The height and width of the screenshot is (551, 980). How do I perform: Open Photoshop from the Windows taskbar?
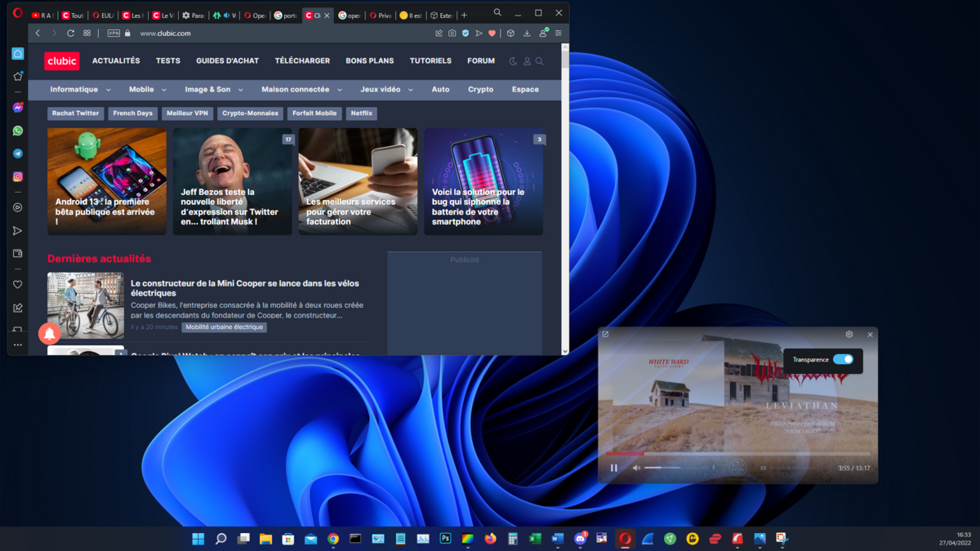[x=445, y=539]
